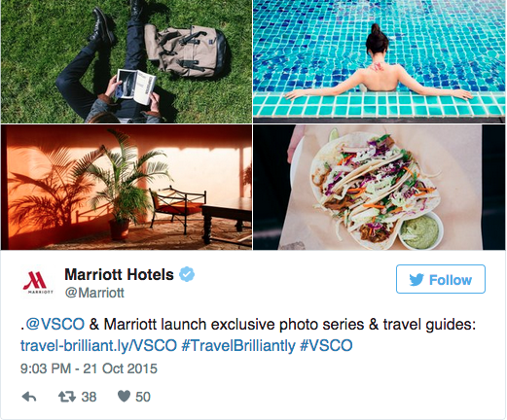Open the #VSCO hashtag
Screen dimensions: 507x420
pos(326,345)
